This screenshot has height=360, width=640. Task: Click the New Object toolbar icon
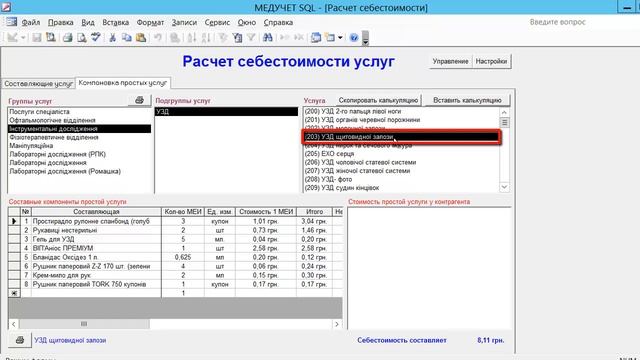pos(330,38)
